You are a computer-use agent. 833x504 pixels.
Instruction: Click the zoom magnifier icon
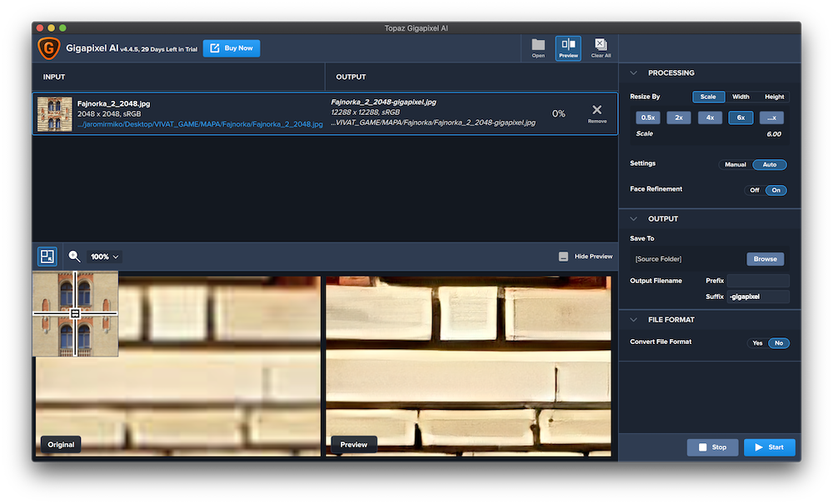75,257
